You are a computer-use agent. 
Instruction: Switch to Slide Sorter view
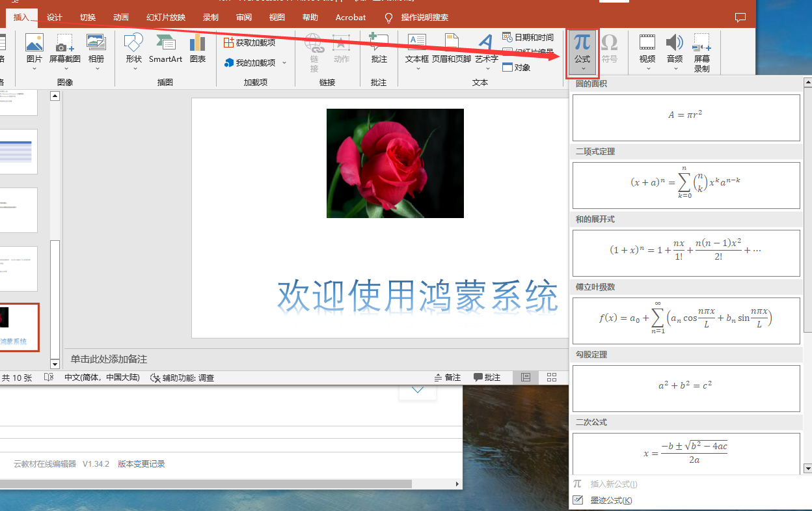coord(552,378)
